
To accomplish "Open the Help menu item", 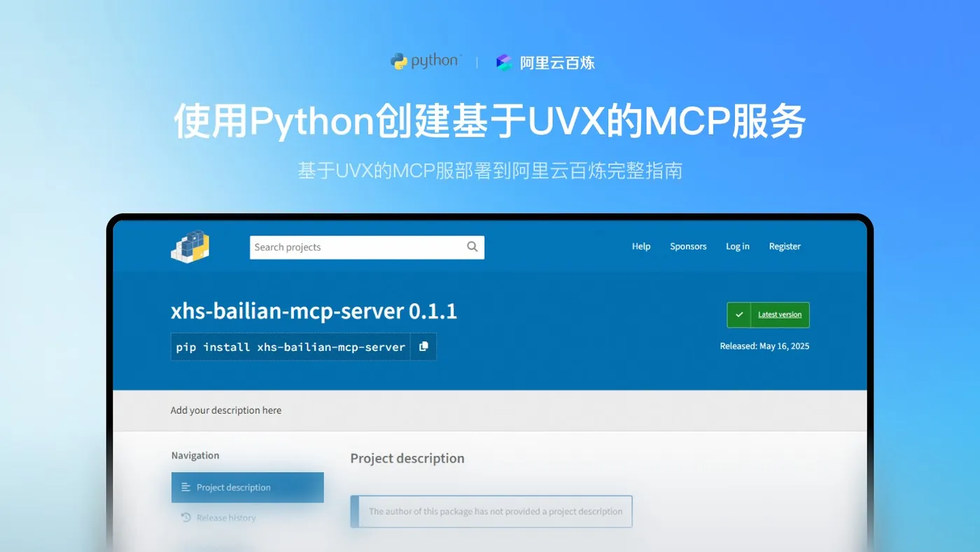I will click(640, 246).
